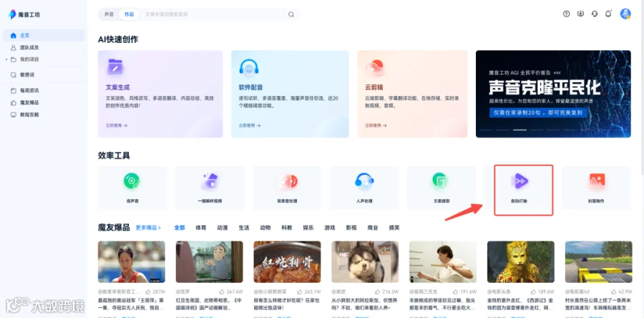The image size is (644, 318).
Task: Open the 一键解析视频 tool icon
Action: pos(210,180)
